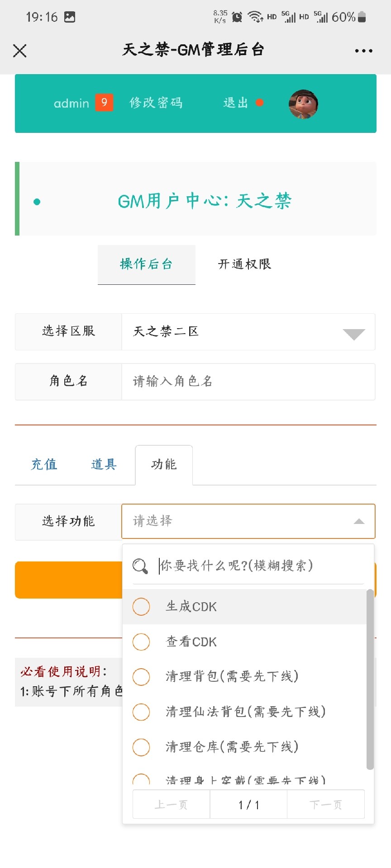Viewport: 391px width, 868px height.
Task: Tap the magnifier search icon in dropdown
Action: [140, 566]
